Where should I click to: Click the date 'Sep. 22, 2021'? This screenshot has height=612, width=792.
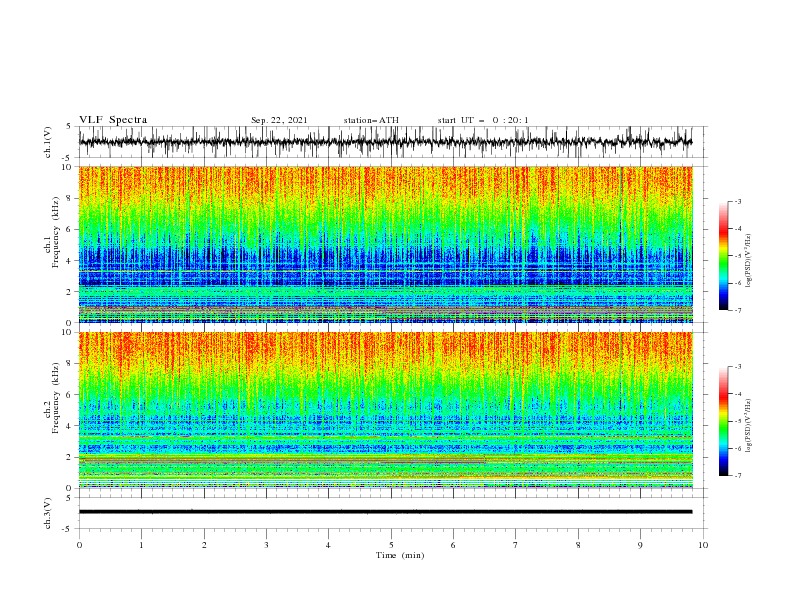279,120
